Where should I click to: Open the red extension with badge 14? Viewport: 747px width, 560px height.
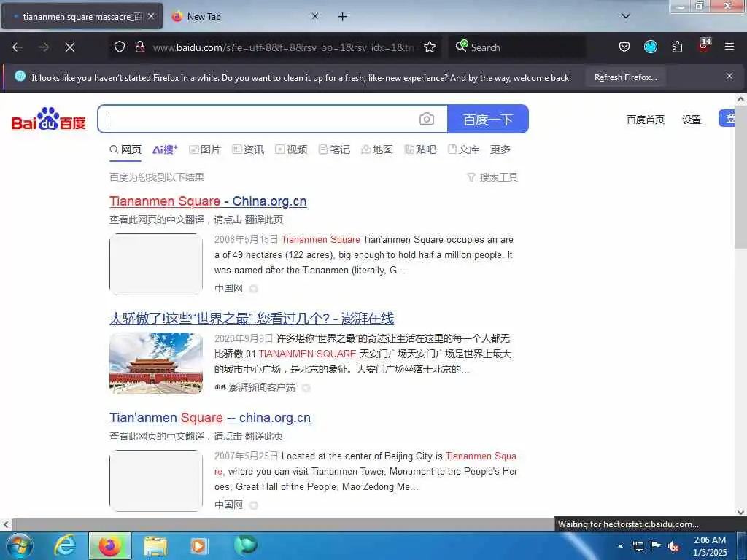tap(704, 46)
